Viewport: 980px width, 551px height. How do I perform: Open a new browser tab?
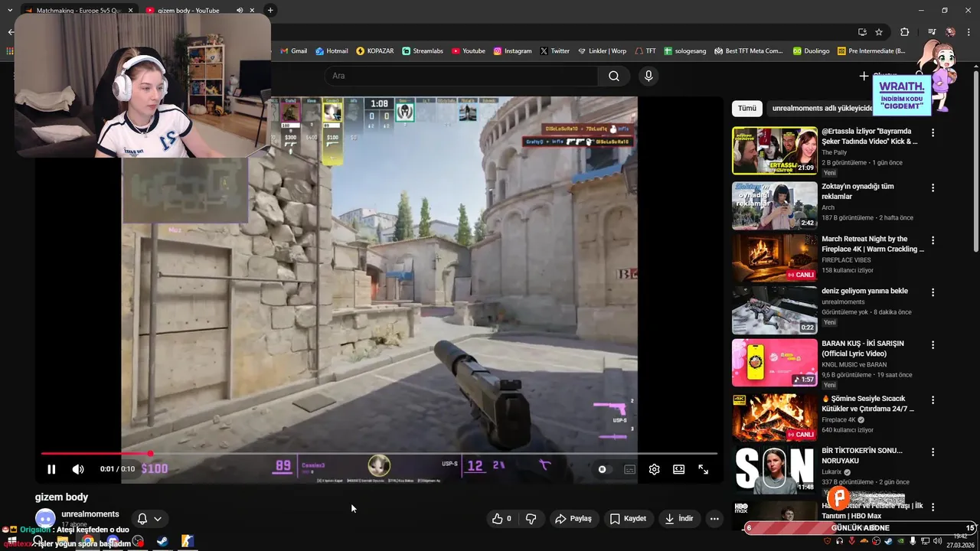[x=270, y=10]
